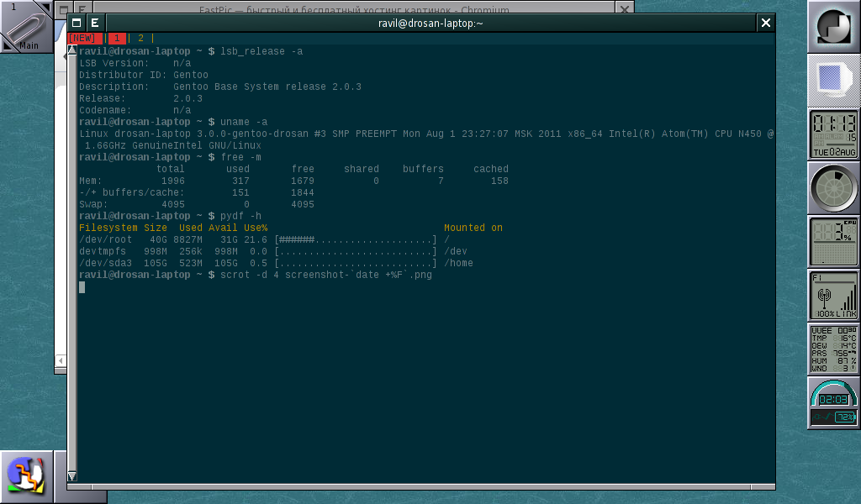Open the CPU load dockapp
861x504 pixels.
pyautogui.click(x=833, y=242)
